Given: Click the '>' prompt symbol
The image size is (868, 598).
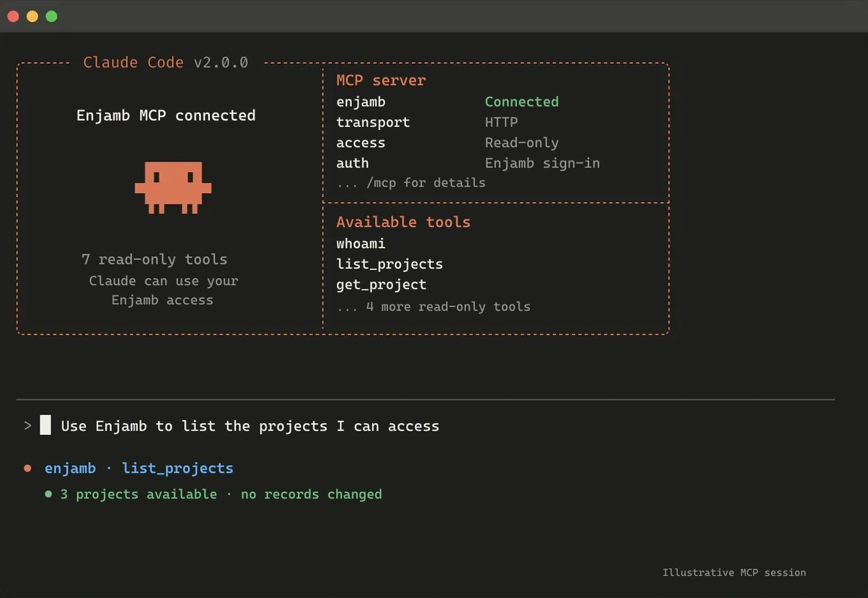Looking at the screenshot, I should tap(28, 426).
